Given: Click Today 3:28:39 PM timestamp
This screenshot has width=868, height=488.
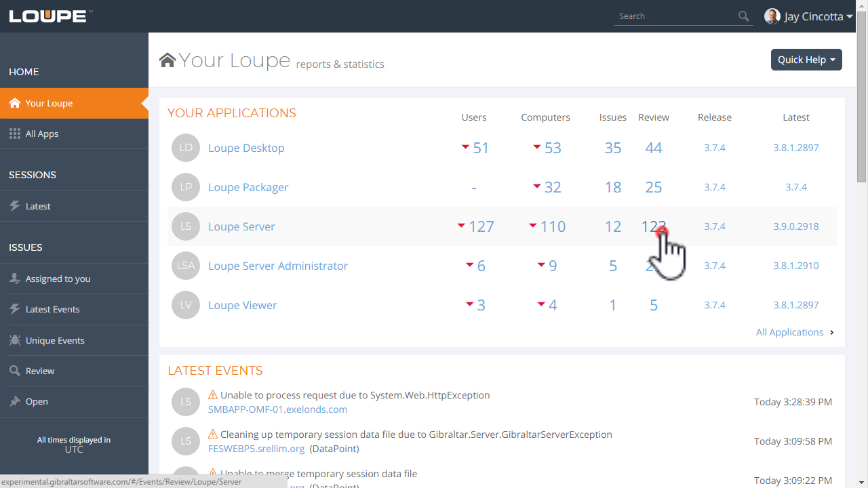Looking at the screenshot, I should pyautogui.click(x=793, y=402).
